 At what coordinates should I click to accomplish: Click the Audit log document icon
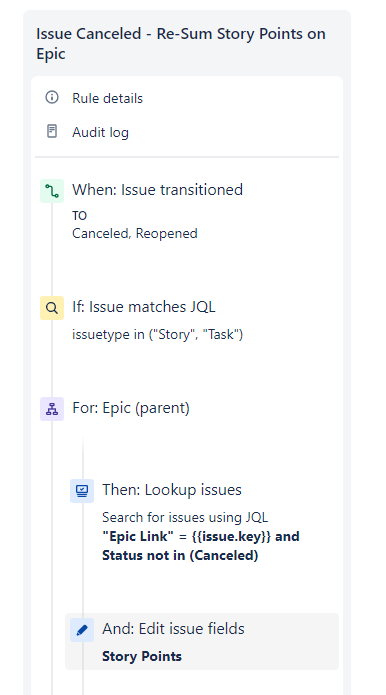pos(52,132)
